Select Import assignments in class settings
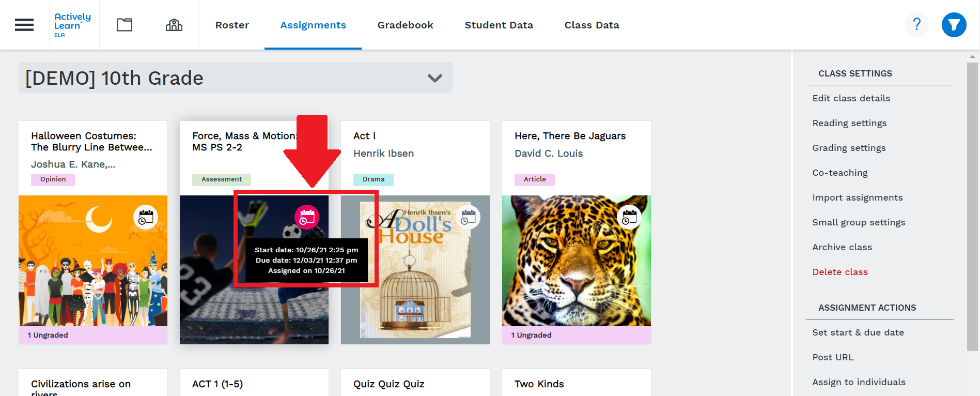This screenshot has height=396, width=980. click(857, 197)
